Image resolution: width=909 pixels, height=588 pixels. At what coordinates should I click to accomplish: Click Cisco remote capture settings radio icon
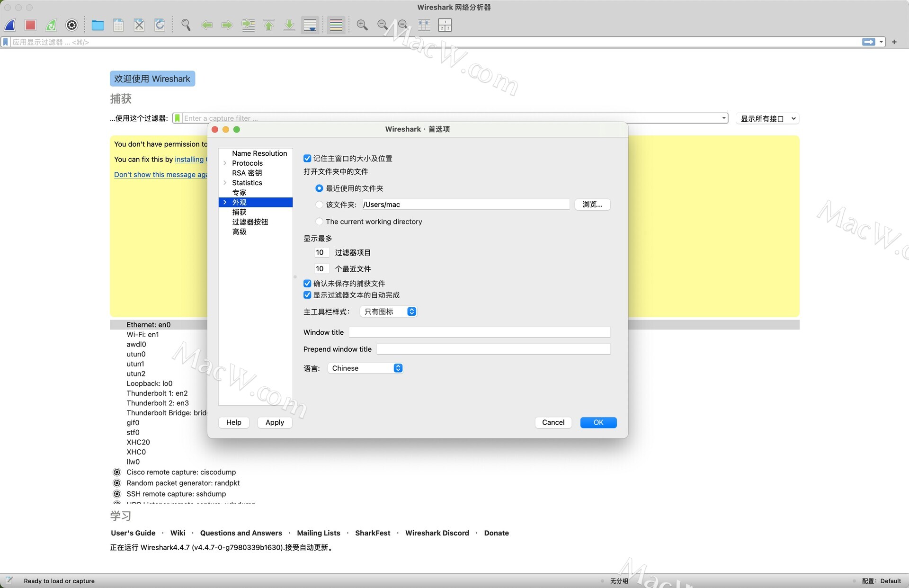pyautogui.click(x=117, y=472)
